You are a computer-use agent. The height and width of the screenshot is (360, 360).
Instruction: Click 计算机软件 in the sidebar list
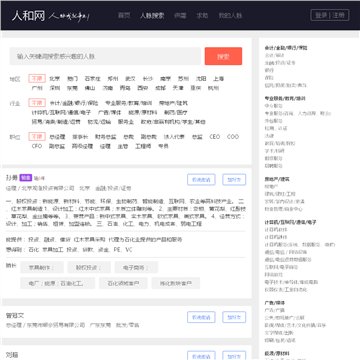276,230
